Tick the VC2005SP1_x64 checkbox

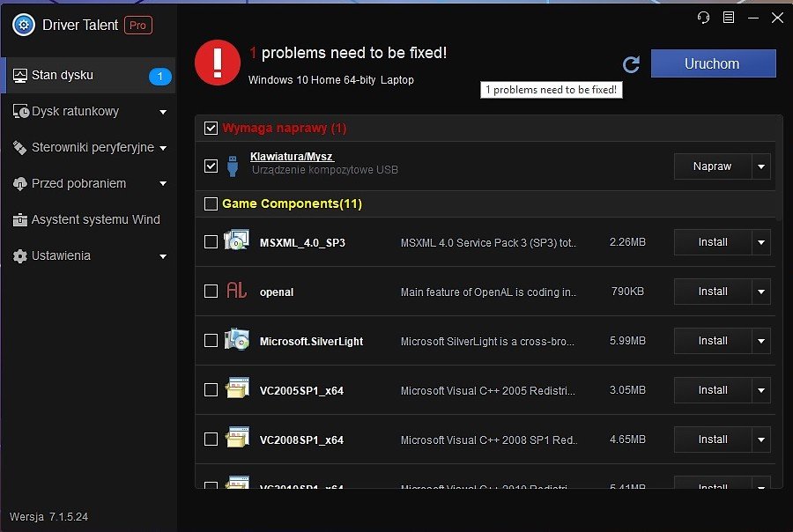point(211,390)
